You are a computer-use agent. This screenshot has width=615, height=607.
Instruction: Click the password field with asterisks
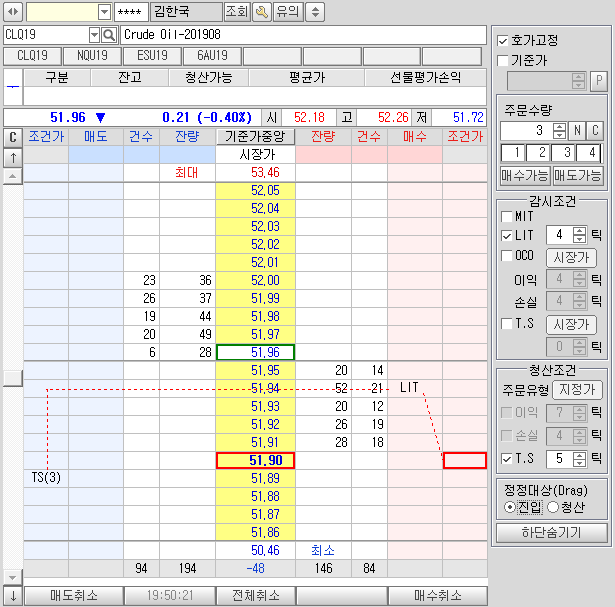pos(131,12)
